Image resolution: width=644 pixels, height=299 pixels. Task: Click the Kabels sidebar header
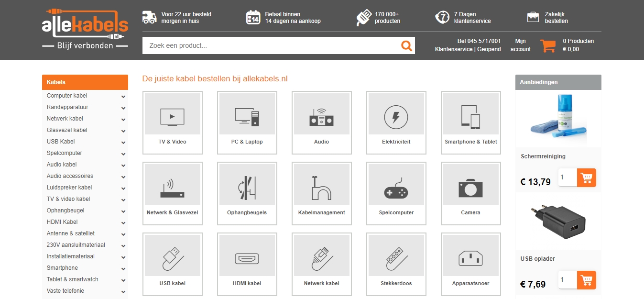[85, 82]
